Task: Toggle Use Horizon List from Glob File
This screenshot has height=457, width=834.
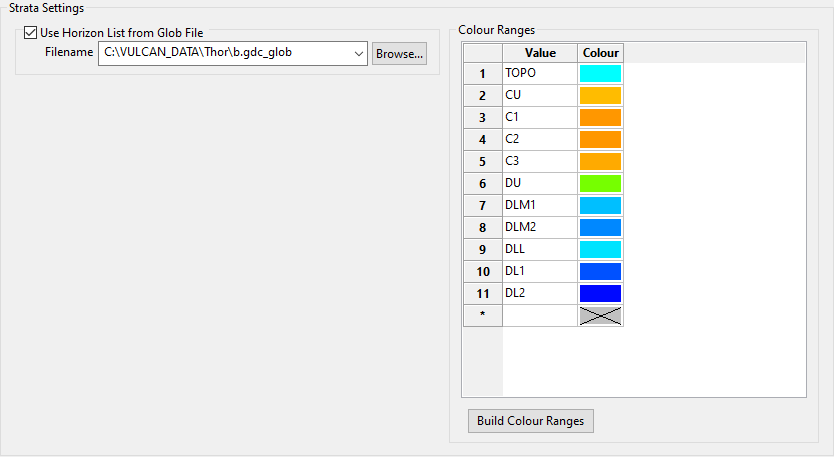Action: (31, 33)
